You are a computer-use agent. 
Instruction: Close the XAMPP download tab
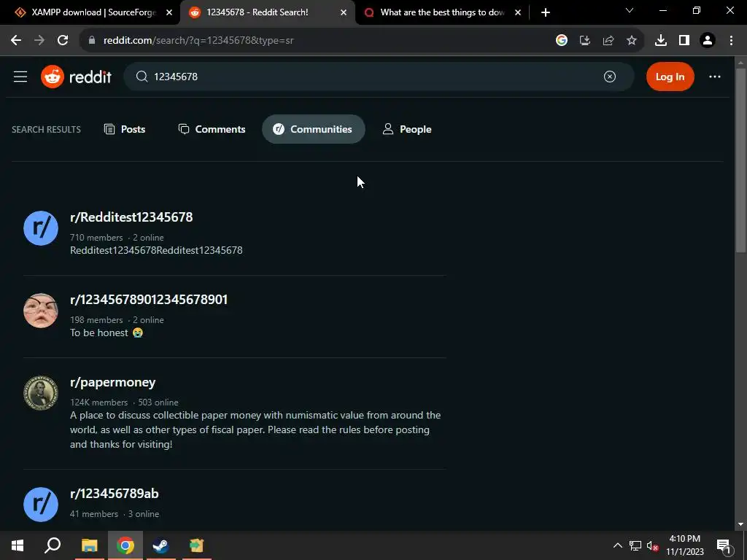169,12
